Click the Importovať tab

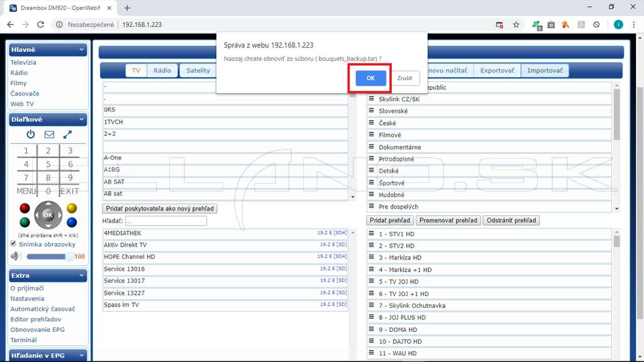545,70
